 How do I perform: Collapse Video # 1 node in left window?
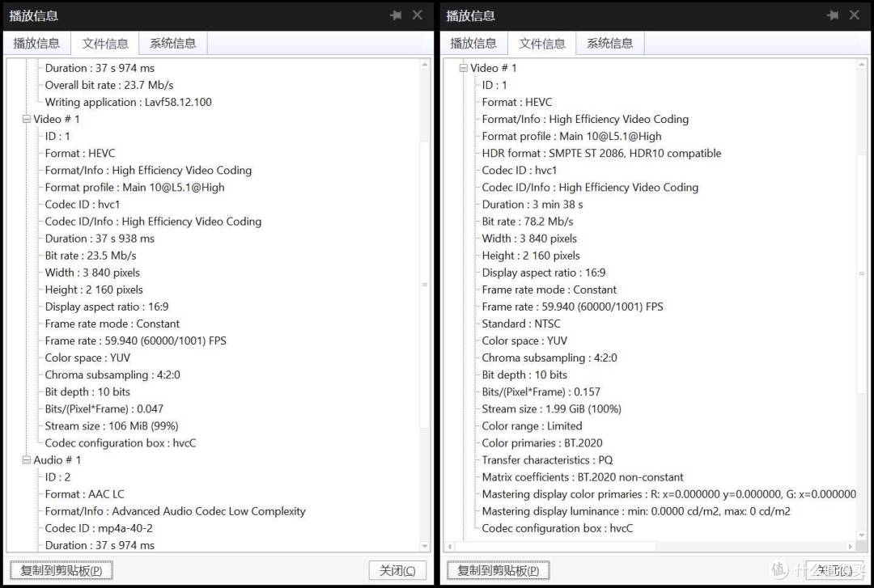(26, 120)
